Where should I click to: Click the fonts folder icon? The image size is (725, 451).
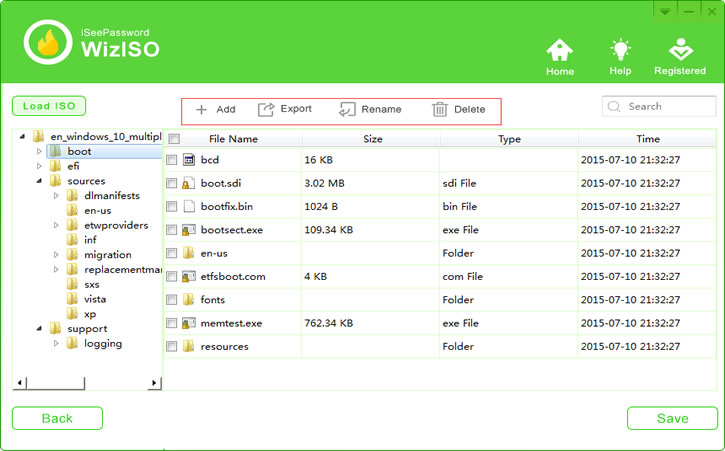(189, 300)
